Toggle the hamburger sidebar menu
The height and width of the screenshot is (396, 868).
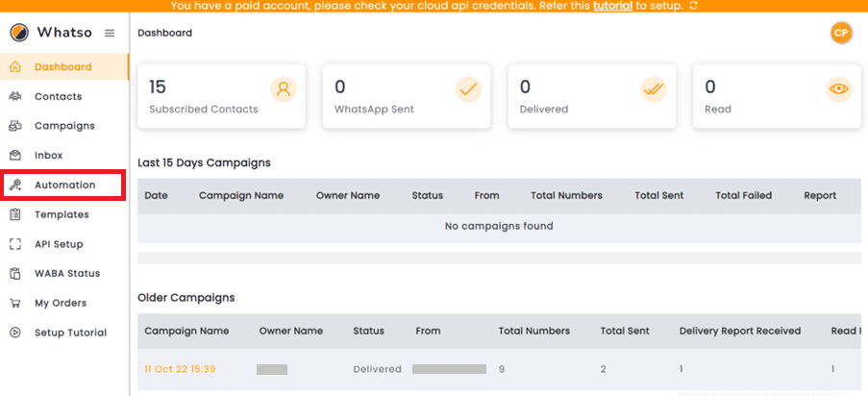[x=110, y=34]
